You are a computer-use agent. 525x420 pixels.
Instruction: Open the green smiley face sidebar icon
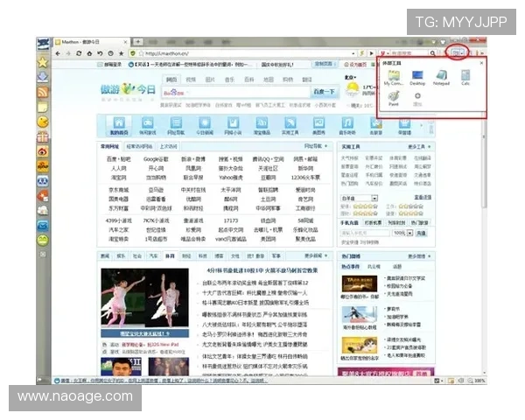[x=43, y=240]
